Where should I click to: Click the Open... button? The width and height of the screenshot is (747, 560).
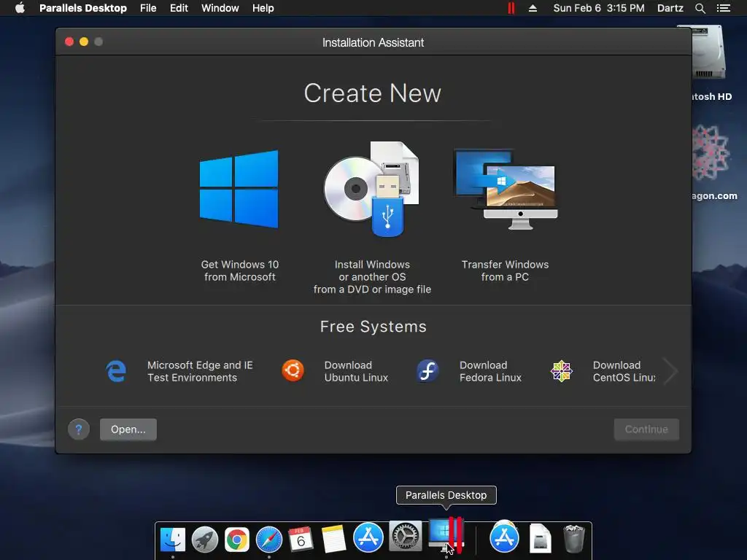(128, 429)
